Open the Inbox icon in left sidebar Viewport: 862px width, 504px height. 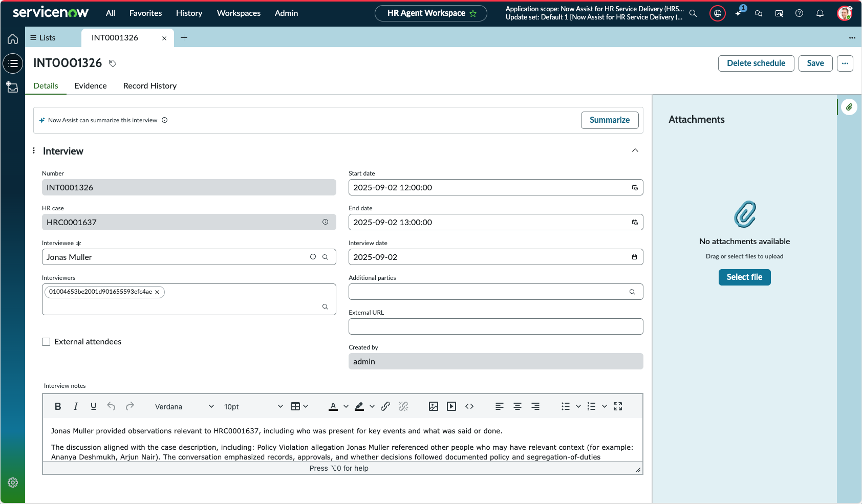(x=13, y=87)
